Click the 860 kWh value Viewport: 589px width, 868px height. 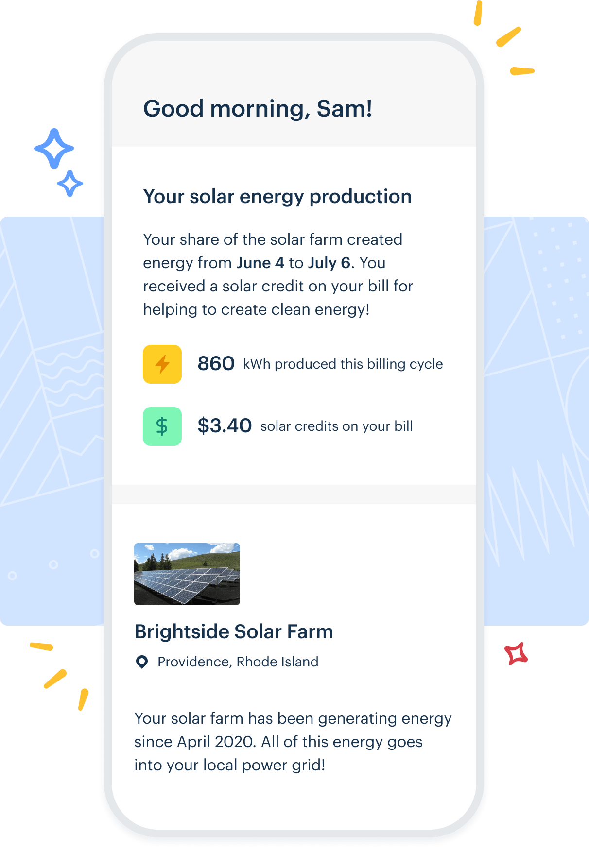[x=216, y=364]
